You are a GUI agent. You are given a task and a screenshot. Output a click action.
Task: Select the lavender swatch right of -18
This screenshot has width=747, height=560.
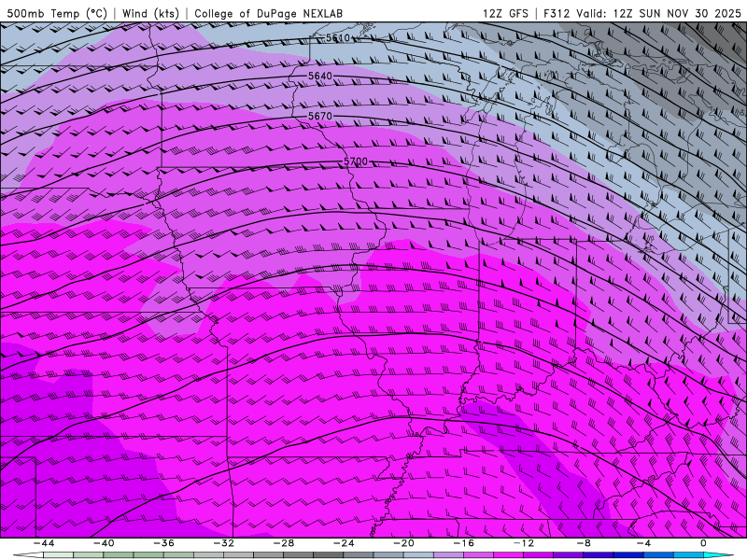(449, 555)
